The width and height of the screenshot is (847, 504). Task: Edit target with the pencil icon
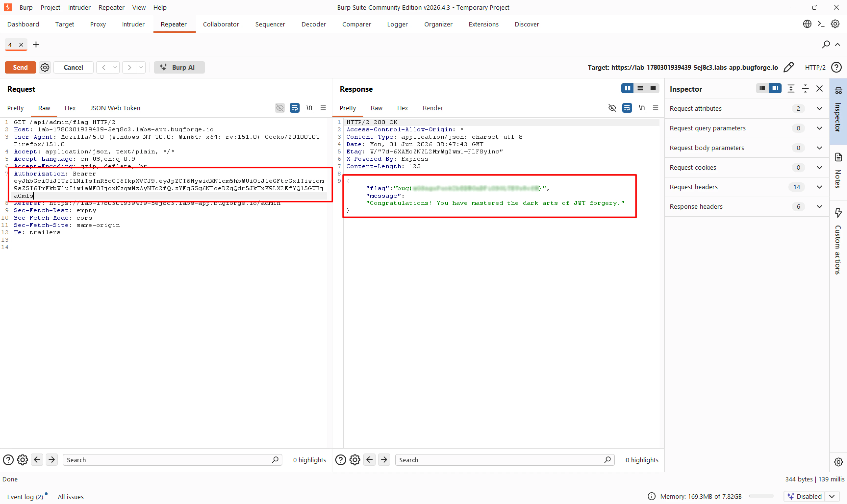(789, 67)
